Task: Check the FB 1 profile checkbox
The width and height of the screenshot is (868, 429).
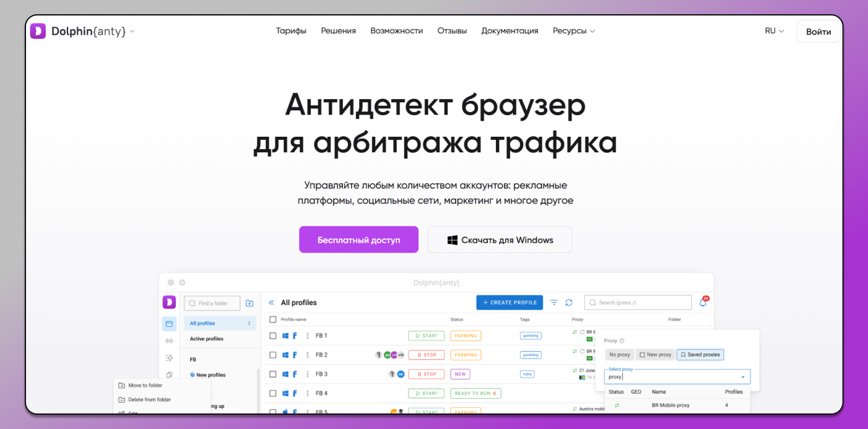Action: tap(273, 336)
